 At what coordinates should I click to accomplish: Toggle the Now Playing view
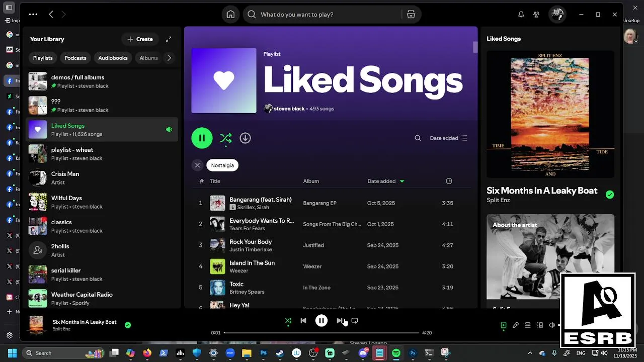pos(504,325)
